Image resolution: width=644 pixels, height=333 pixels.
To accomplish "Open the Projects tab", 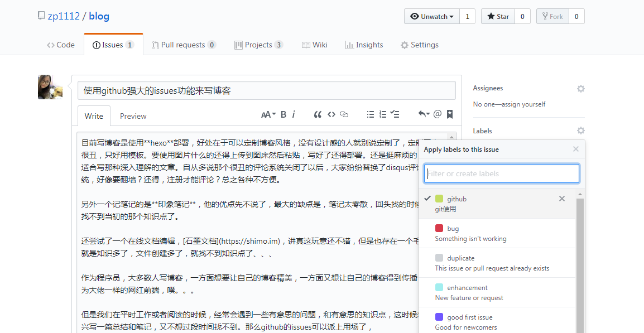I will click(x=259, y=45).
